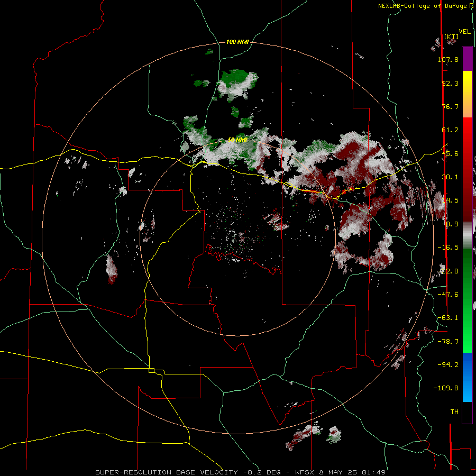Image resolution: width=476 pixels, height=476 pixels.
Task: Click the 61.2 scale value
Action: (450, 130)
